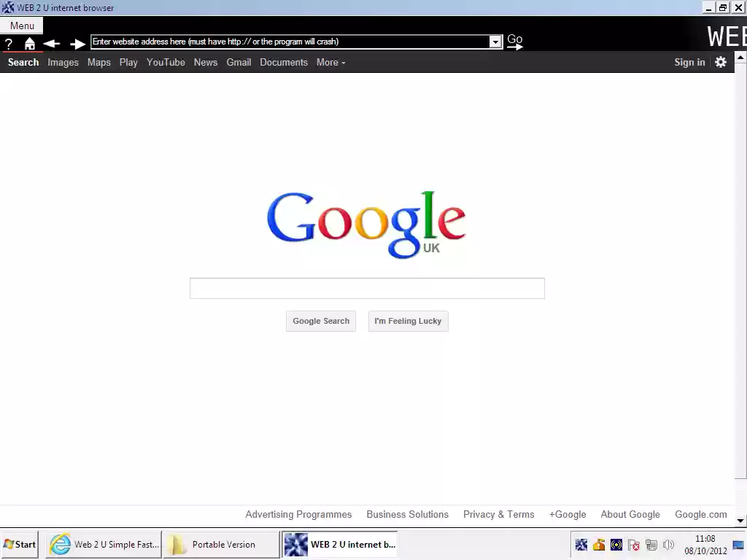The height and width of the screenshot is (560, 747).
Task: Open Google search settings gear
Action: click(x=721, y=62)
